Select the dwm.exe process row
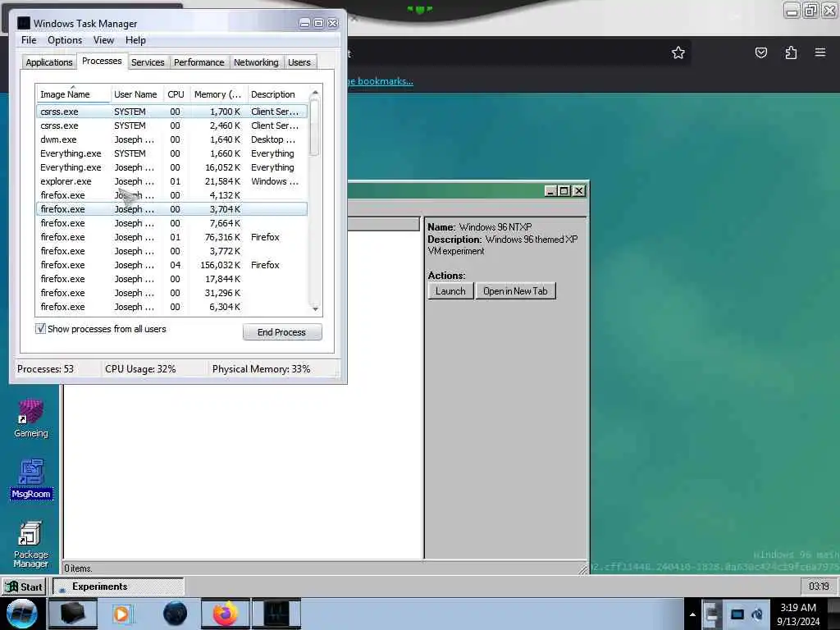840x630 pixels. 171,139
